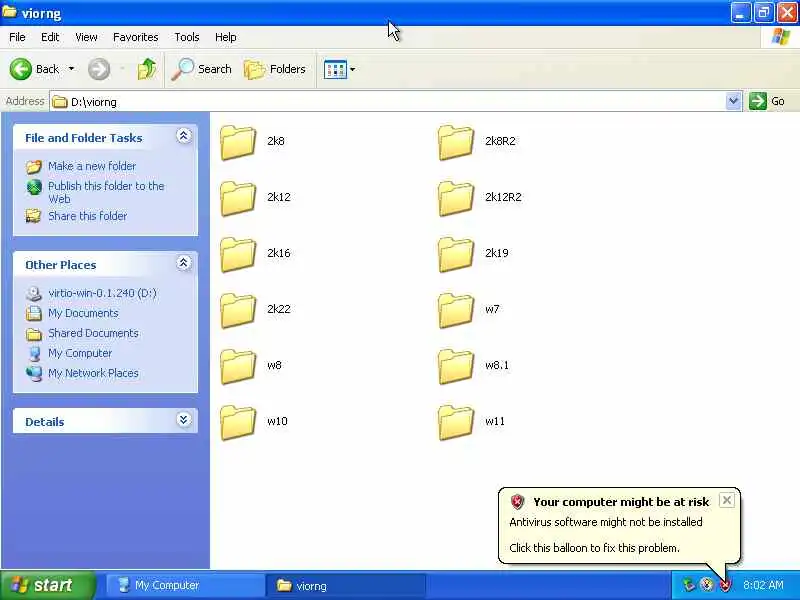
Task: Select the 2k22 folder icon
Action: click(x=238, y=311)
